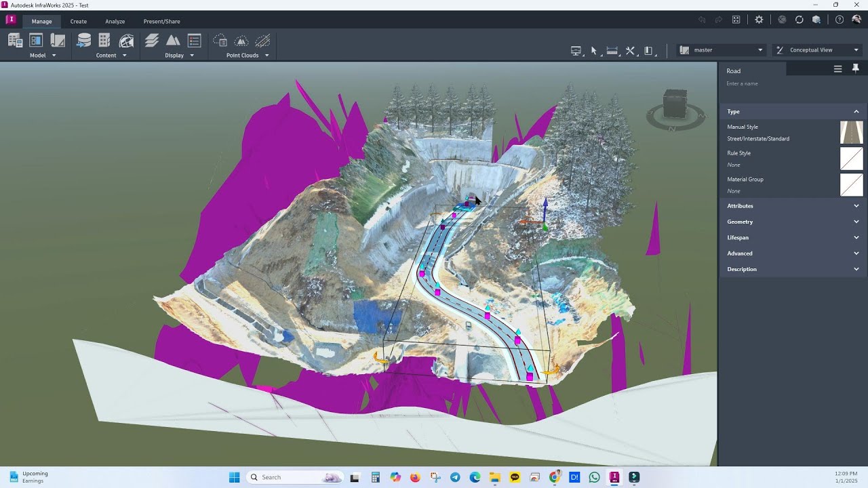Click the Point Cloud linear features icon

262,41
